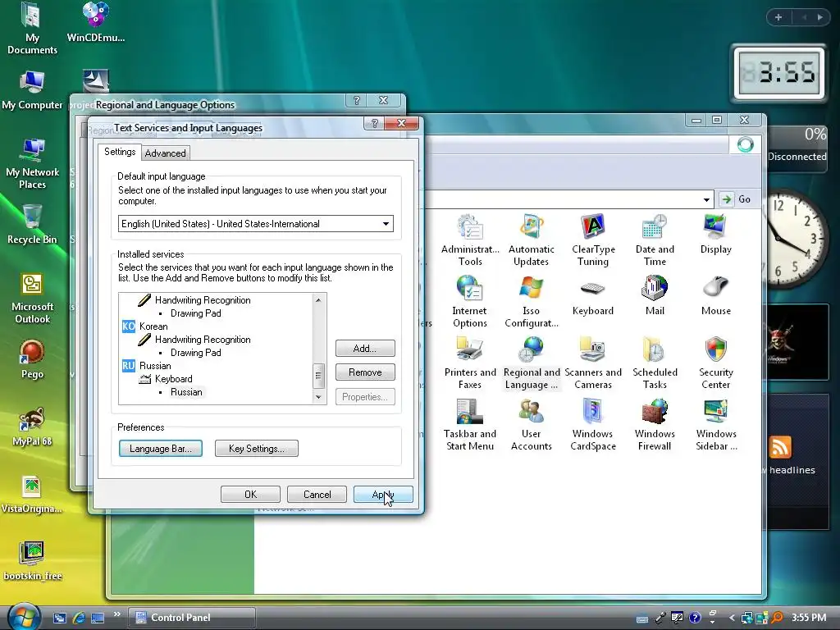
Task: Select RU Russian language entry
Action: tap(155, 366)
